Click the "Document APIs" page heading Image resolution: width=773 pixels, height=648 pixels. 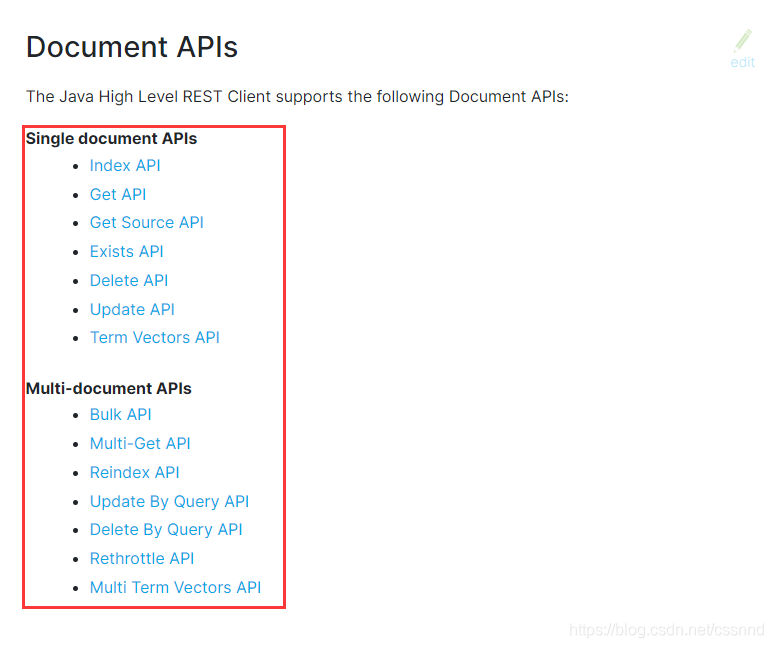[132, 47]
